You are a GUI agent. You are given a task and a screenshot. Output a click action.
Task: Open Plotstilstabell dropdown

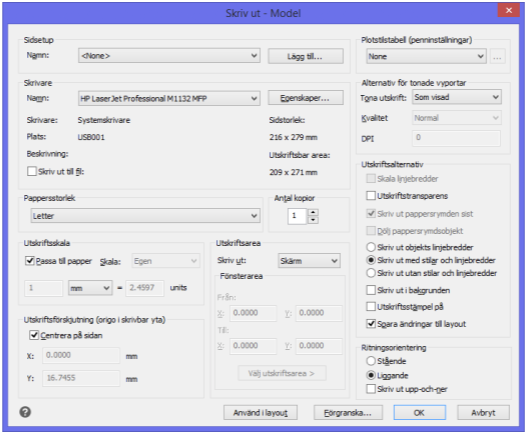[x=426, y=56]
